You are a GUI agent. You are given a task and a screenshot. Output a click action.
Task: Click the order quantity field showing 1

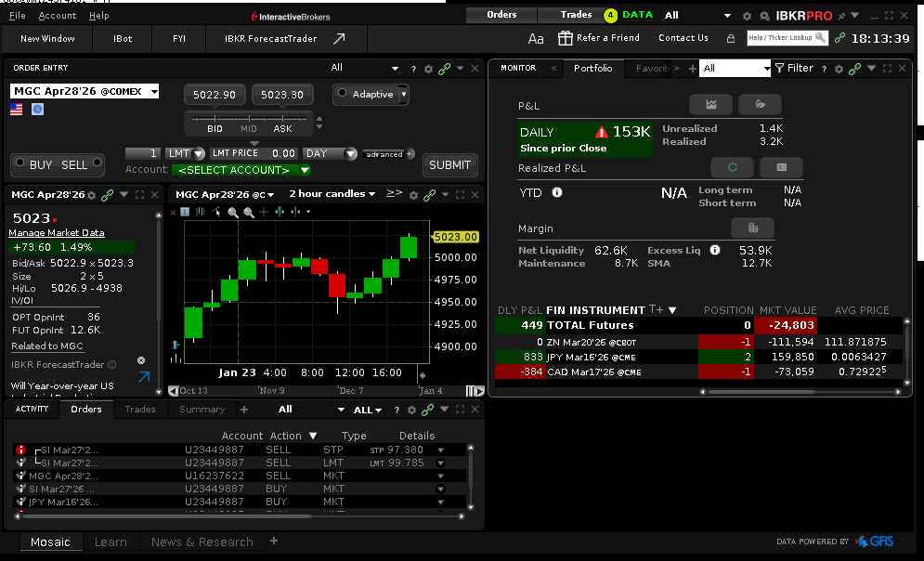point(143,153)
